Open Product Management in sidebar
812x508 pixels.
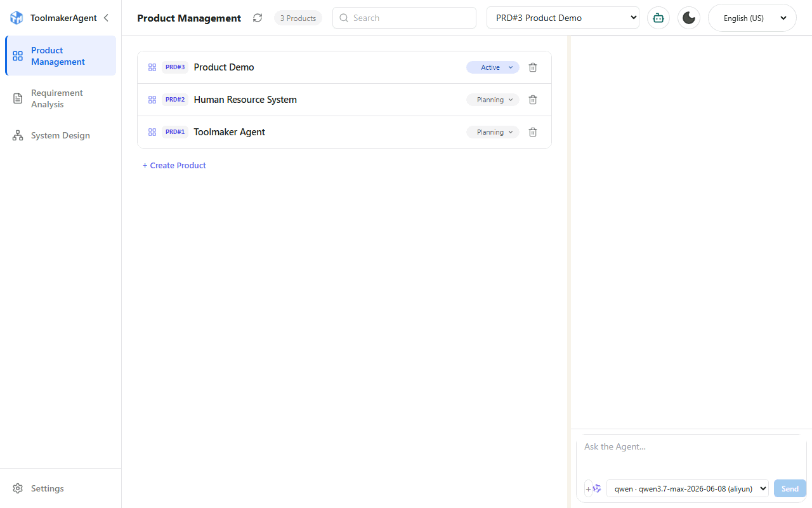pos(61,56)
